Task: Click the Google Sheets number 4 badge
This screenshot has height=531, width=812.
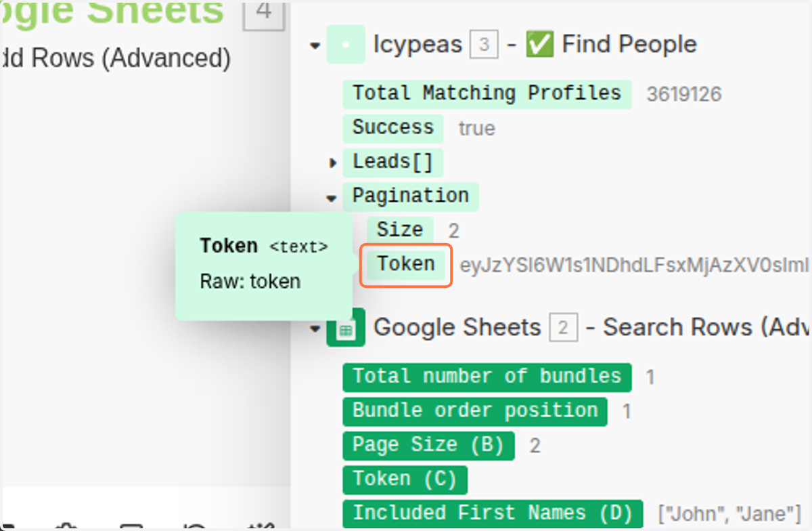Action: click(264, 14)
